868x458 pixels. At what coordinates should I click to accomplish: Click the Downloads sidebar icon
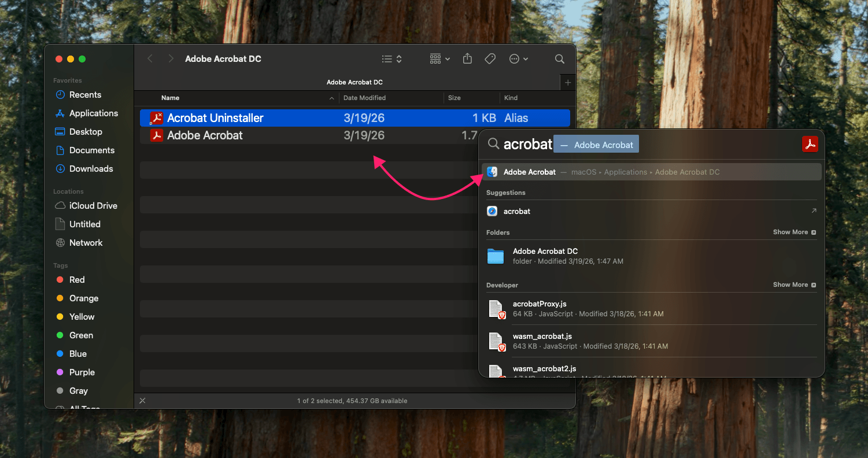click(x=60, y=169)
